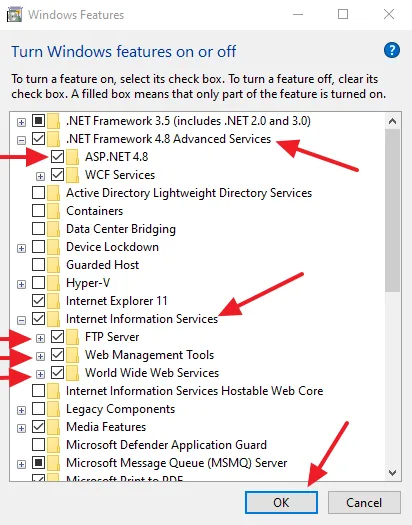
Task: Click the folder icon beside Hyper-V
Action: (x=54, y=283)
